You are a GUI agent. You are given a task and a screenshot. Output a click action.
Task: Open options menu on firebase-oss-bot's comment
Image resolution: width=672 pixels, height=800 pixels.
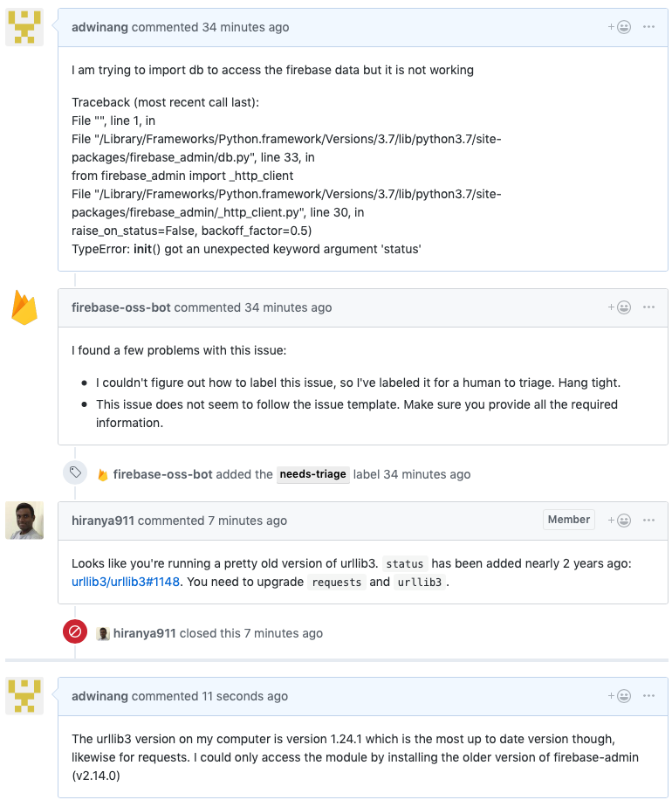648,307
